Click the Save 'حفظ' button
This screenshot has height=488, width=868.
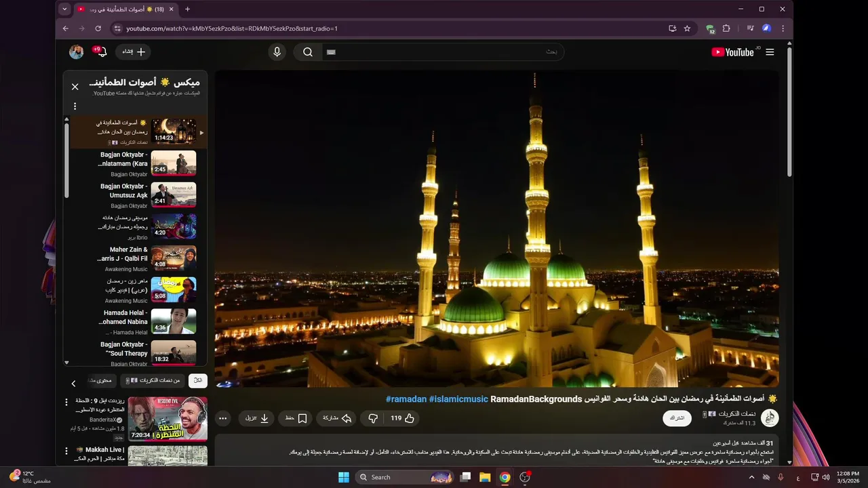[x=296, y=418]
